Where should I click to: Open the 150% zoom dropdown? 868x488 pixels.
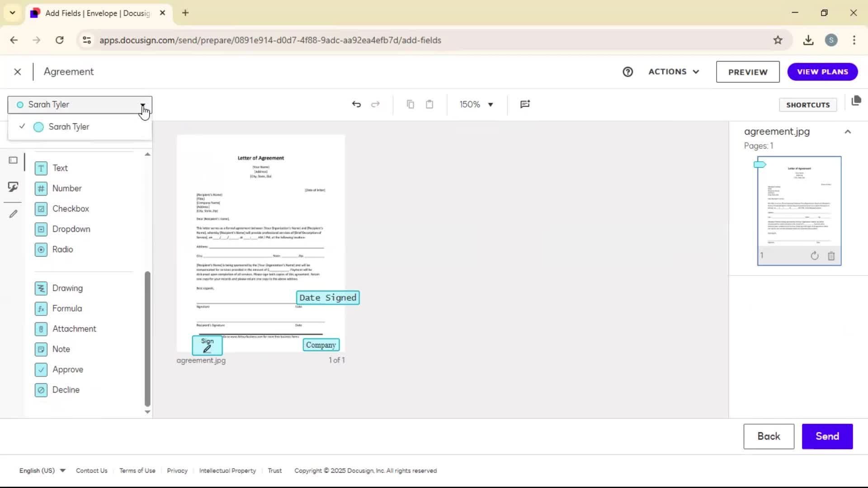476,104
